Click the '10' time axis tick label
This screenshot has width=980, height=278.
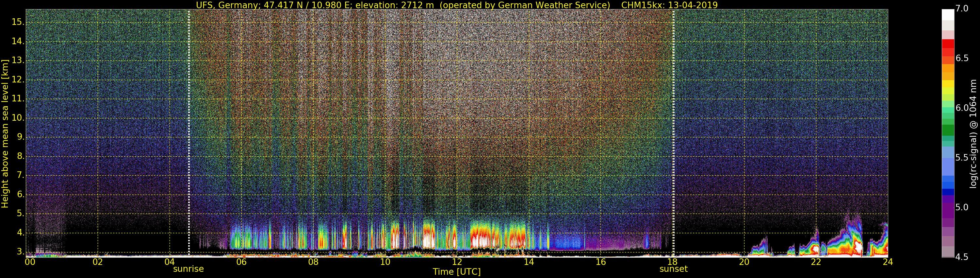tap(385, 262)
